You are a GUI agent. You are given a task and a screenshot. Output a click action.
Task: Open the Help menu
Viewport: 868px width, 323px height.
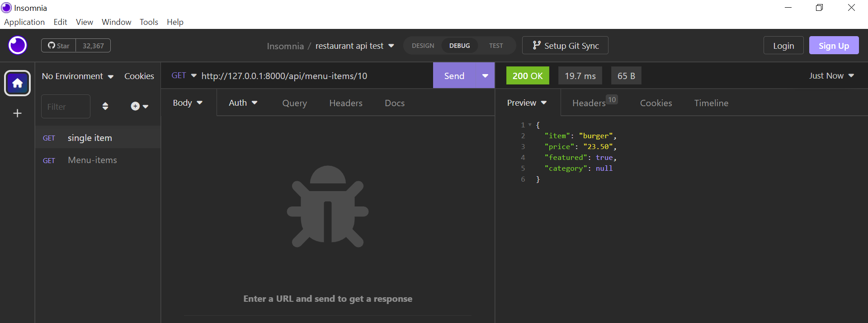(175, 22)
